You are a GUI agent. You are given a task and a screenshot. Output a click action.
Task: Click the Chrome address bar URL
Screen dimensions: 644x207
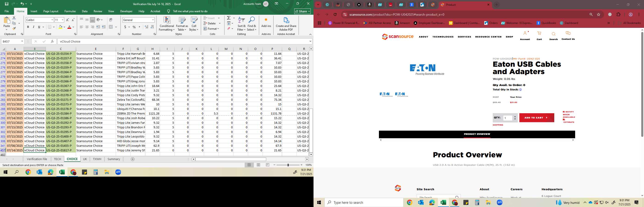pyautogui.click(x=397, y=14)
